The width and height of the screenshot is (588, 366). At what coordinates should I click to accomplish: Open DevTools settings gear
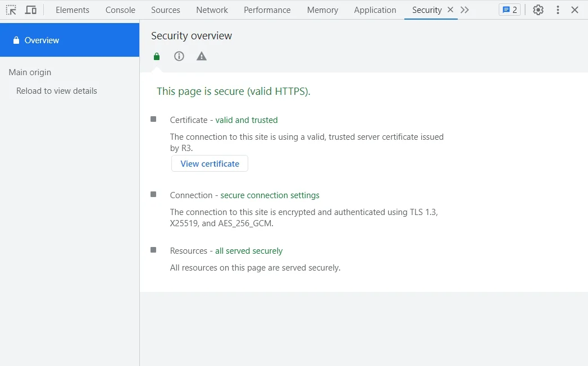pos(538,10)
